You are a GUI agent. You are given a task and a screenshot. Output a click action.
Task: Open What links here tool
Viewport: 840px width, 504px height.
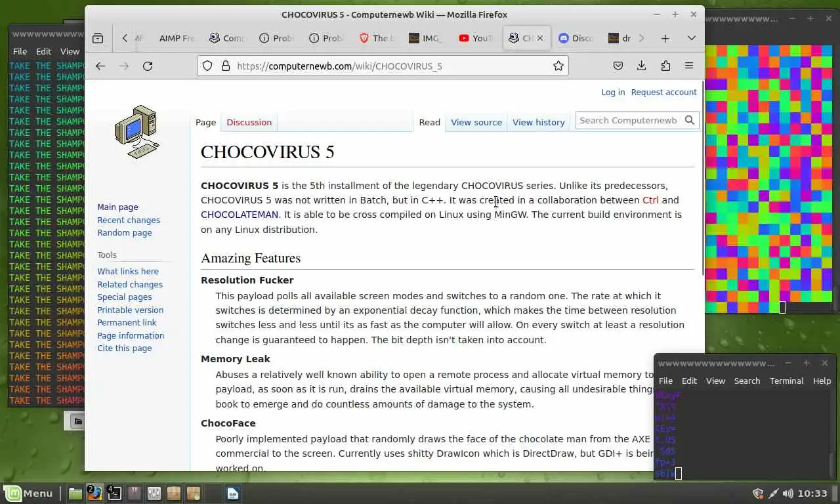pyautogui.click(x=128, y=271)
